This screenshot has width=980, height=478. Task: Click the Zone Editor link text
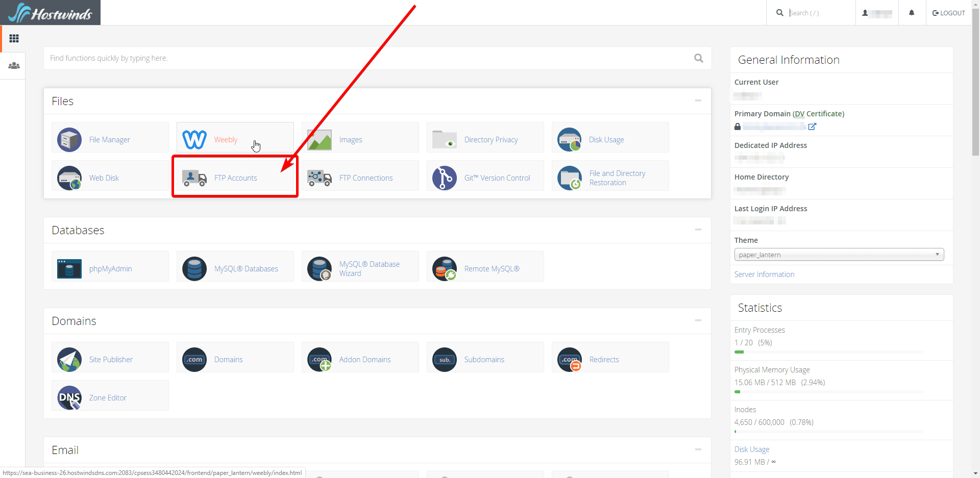point(108,398)
